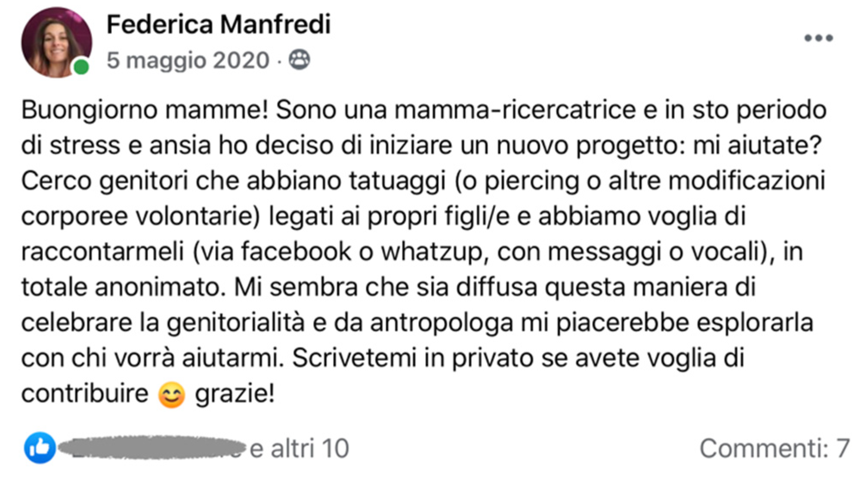This screenshot has width=868, height=478.
Task: Show the "e altri 10" reactions list
Action: [x=300, y=448]
